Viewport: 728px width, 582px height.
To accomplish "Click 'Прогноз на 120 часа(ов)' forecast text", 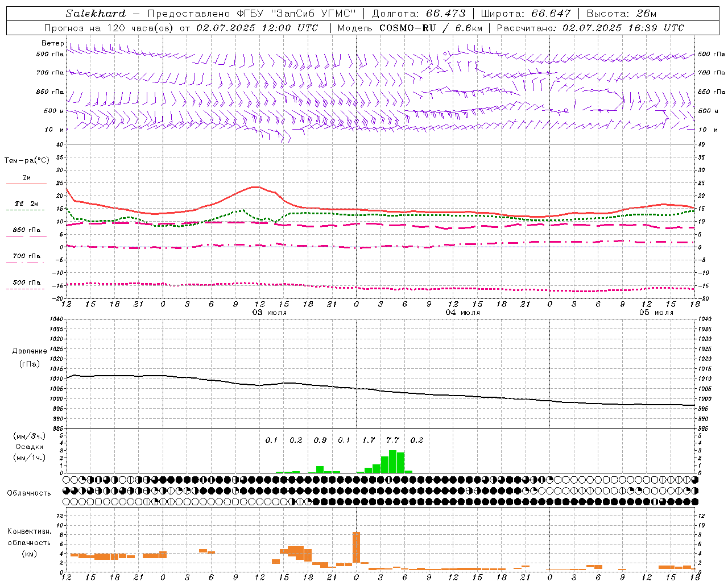I will coord(110,28).
